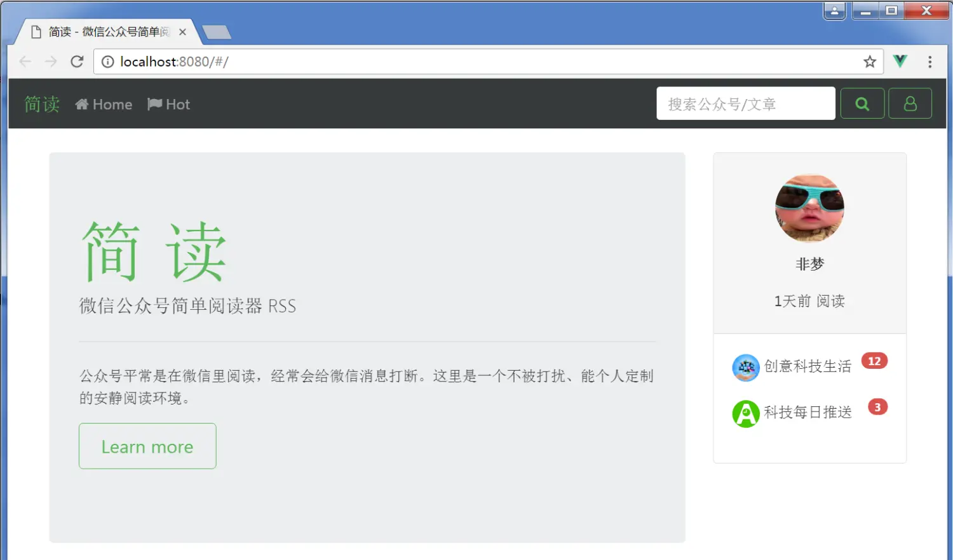
Task: Click the Hot flag icon
Action: tap(154, 104)
